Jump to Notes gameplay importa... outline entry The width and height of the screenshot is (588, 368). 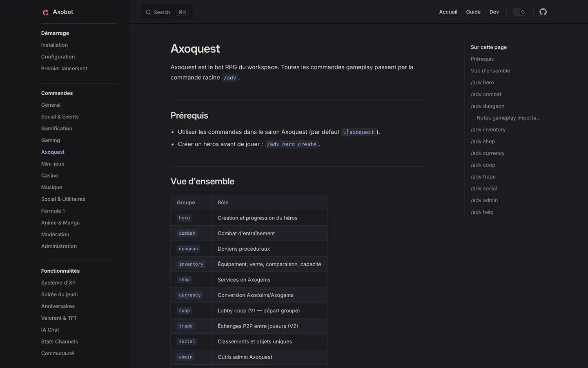click(508, 118)
